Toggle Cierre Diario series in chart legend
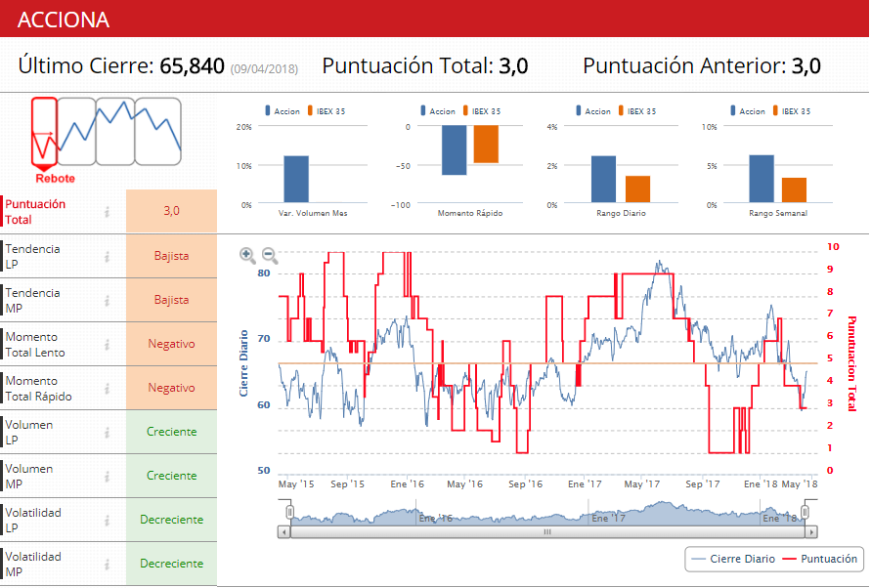This screenshot has width=871, height=588. click(x=734, y=559)
